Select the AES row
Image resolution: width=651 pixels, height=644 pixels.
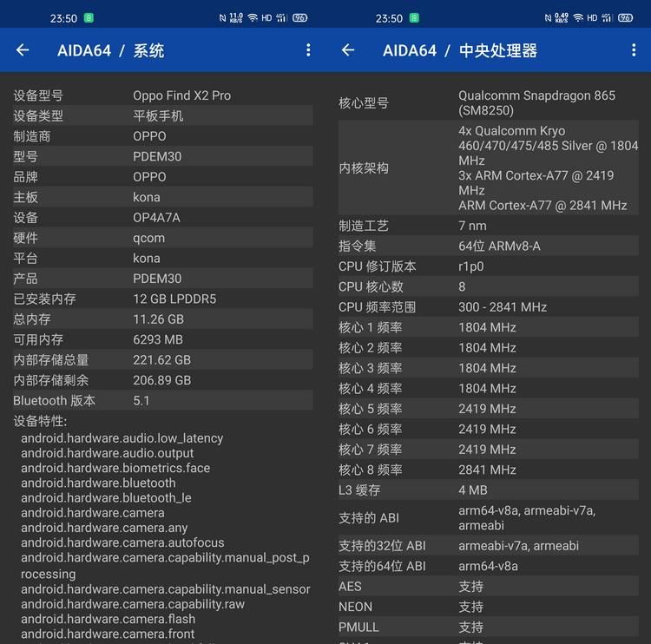pos(488,587)
